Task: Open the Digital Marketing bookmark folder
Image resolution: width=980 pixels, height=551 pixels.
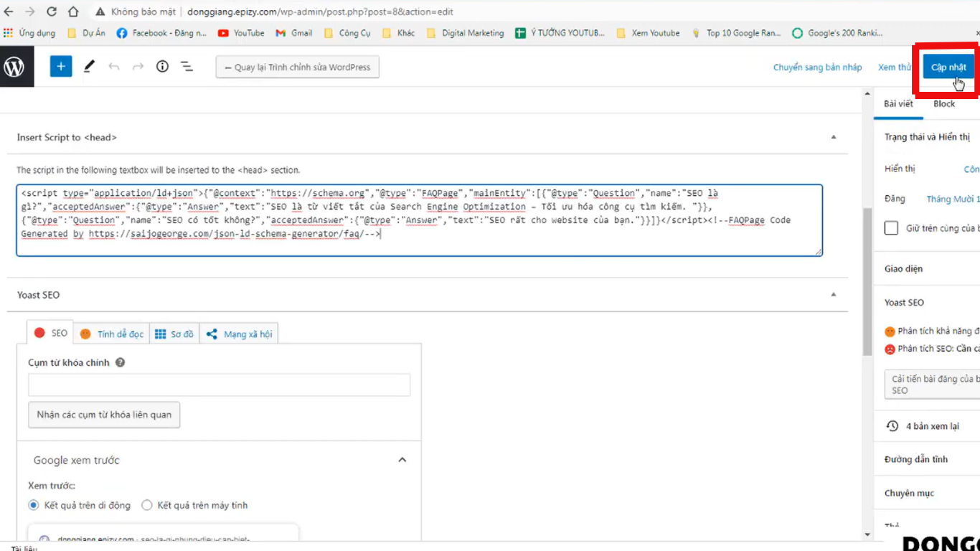Action: (465, 33)
